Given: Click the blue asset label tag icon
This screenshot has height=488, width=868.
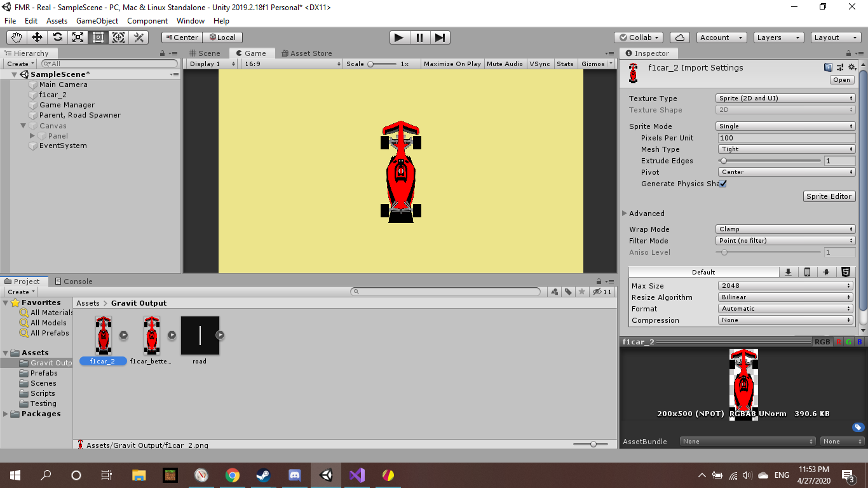Looking at the screenshot, I should point(858,428).
